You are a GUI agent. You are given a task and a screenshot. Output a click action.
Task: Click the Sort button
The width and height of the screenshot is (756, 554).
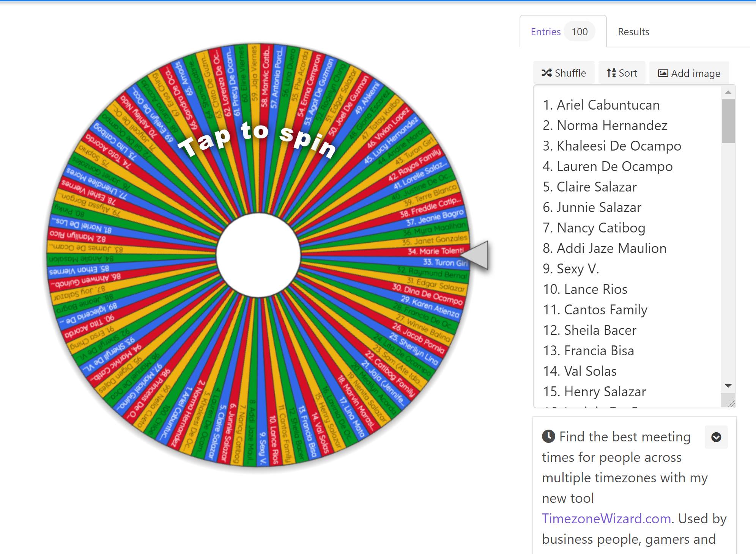pyautogui.click(x=622, y=73)
